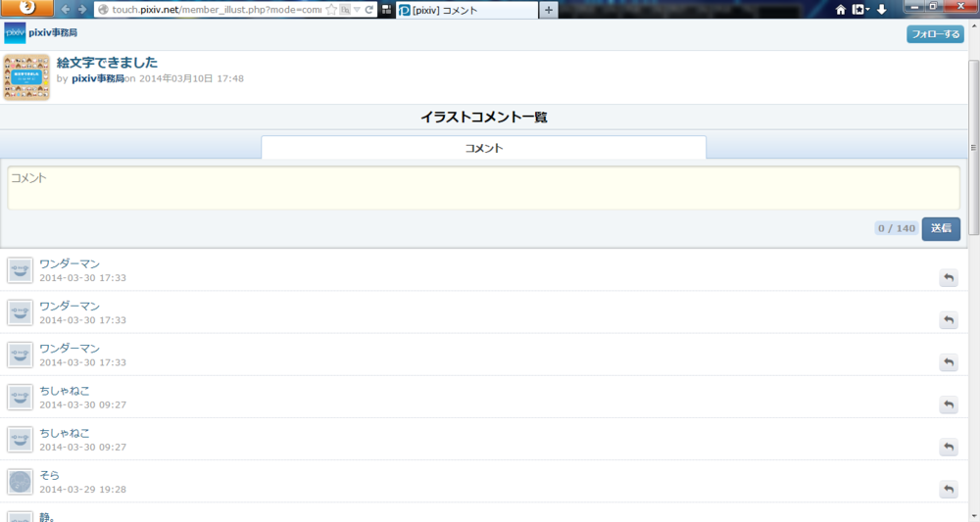Open first ちしゃねこ username link
Viewport: 980px width, 522px height.
(x=65, y=391)
